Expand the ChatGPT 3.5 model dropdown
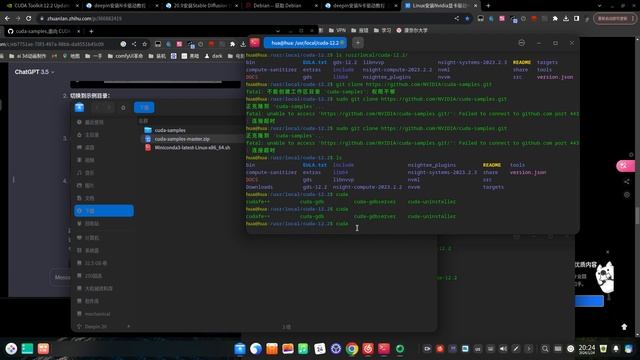Screen dimensions: 640x360 tap(34, 72)
